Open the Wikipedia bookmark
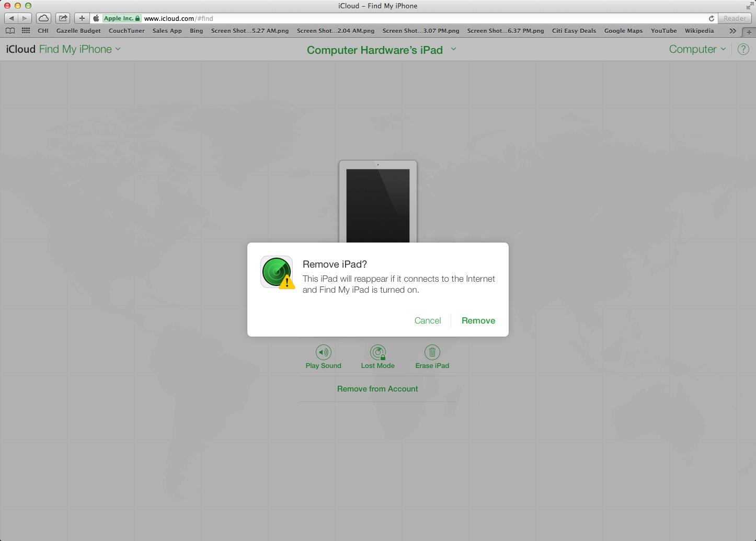 point(699,31)
